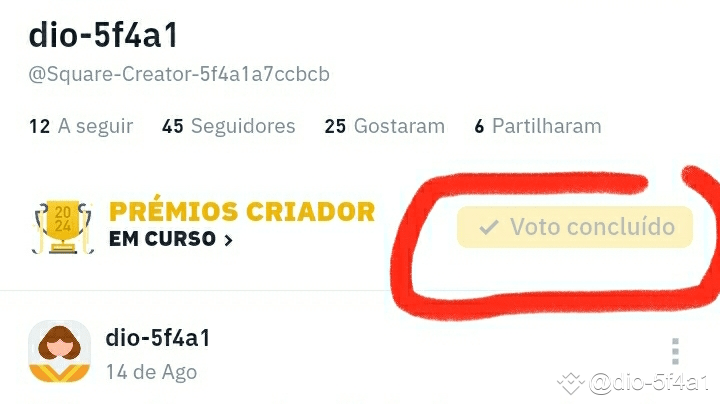Click the @Square-Creator-5f4a1a7ccbcb handle
This screenshot has height=404, width=720.
(x=179, y=74)
